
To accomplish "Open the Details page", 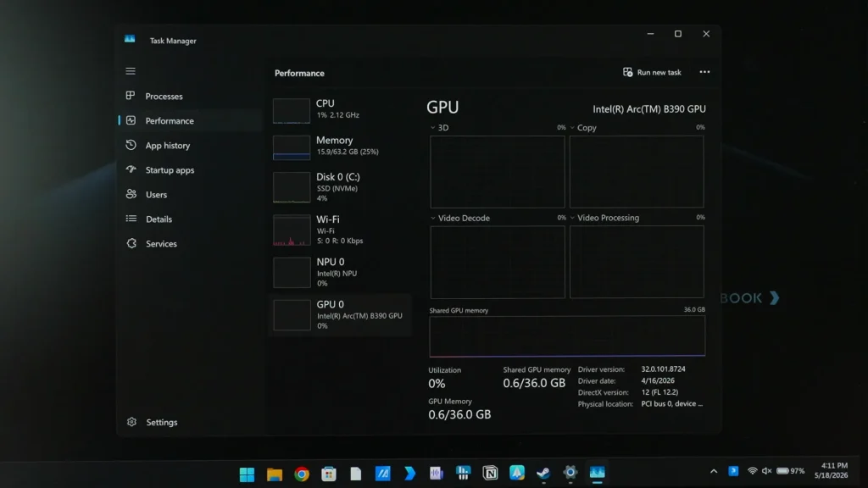I will pos(189,219).
